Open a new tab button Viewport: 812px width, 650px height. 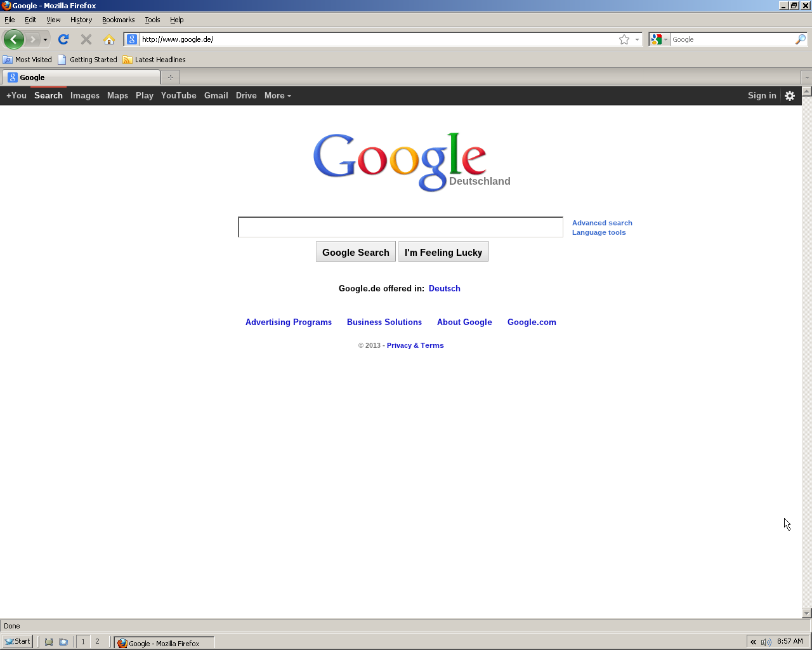170,77
